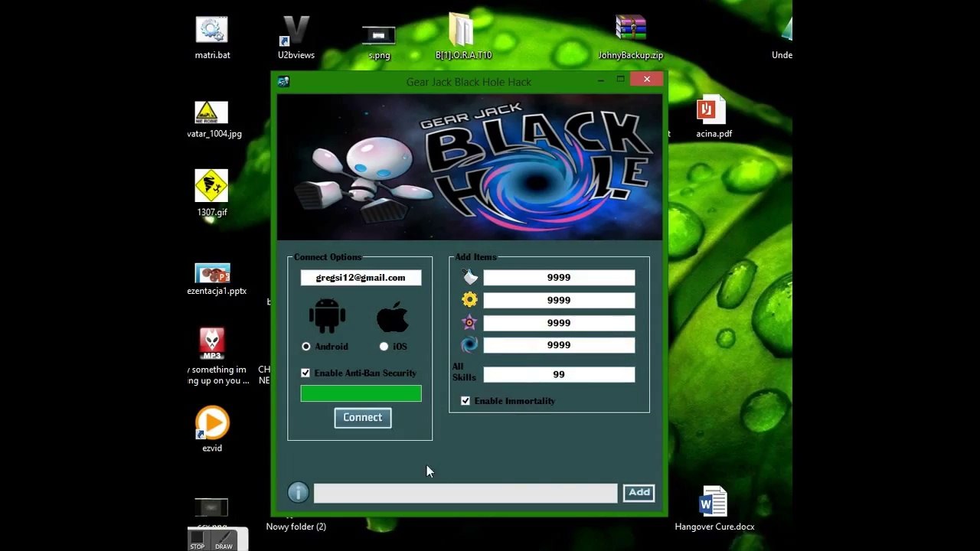Select the Apple logo icon
Viewport: 980px width, 551px height.
click(x=393, y=316)
